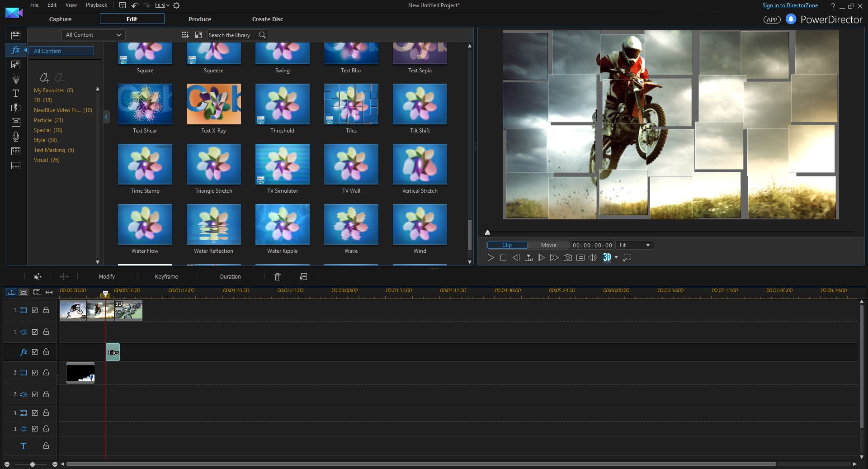The width and height of the screenshot is (868, 469).
Task: Open the 16:9 aspect ratio dropdown
Action: coord(162,5)
